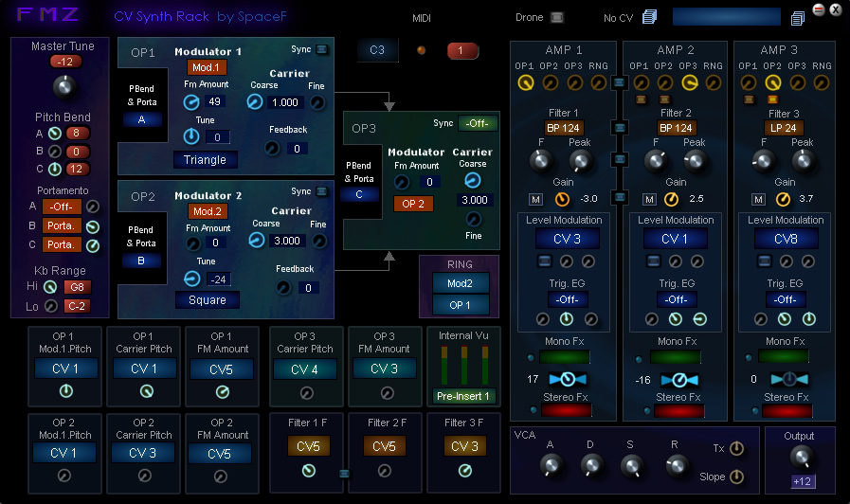Viewport: 850px width, 504px height.
Task: Click the Master Tune knob
Action: [x=63, y=88]
